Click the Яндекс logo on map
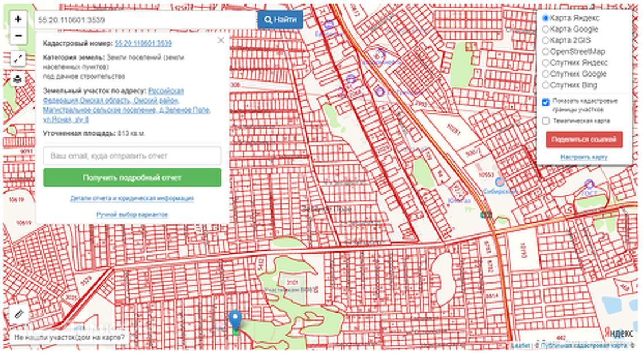 tap(619, 334)
